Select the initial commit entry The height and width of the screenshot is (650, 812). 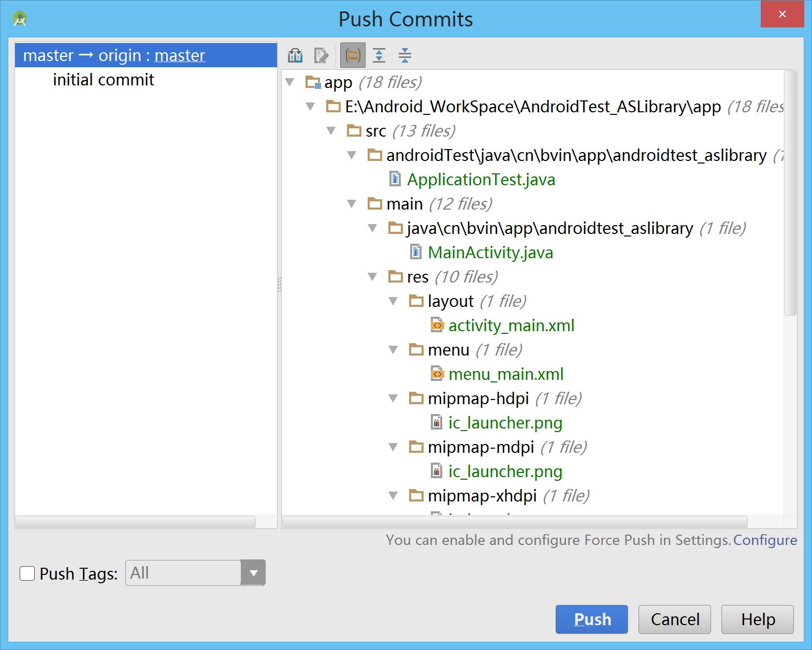[x=103, y=80]
